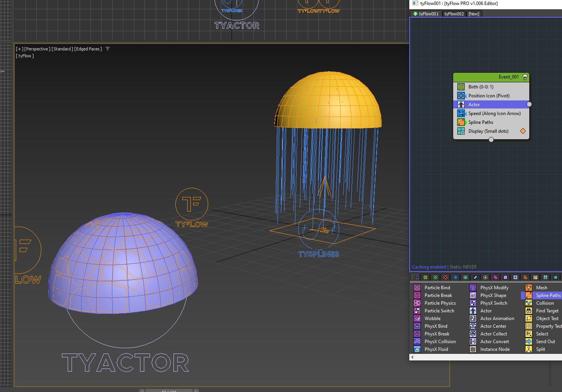Click the Caching enabled status text
Viewport: 562px width, 392px height.
429,267
